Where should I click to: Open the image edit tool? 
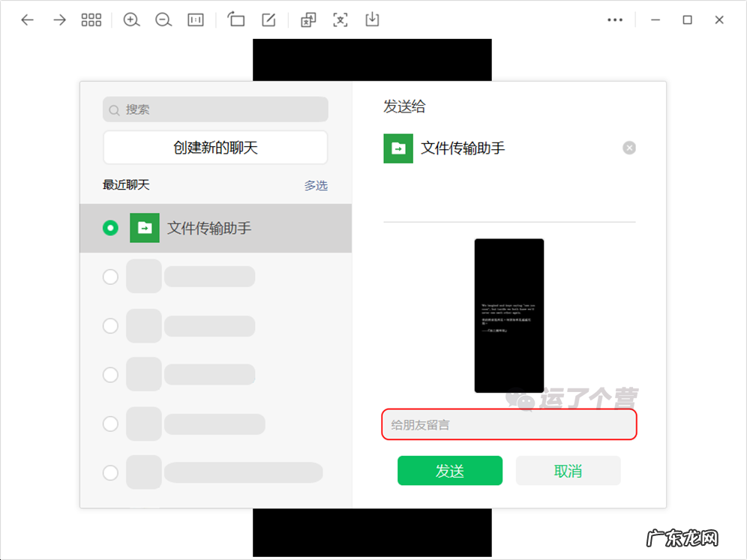268,19
